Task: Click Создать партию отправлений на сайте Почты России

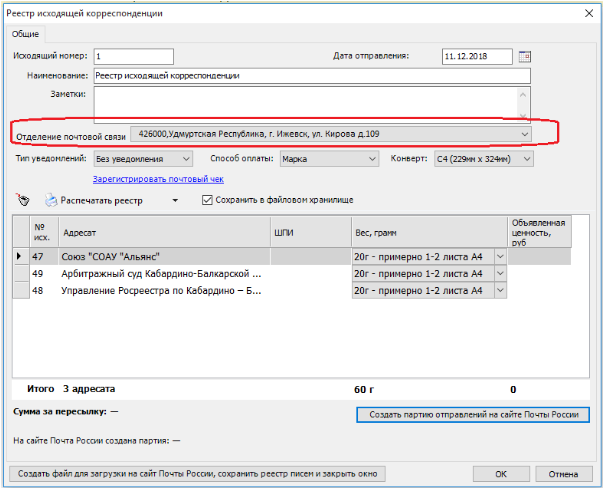Action: [473, 414]
